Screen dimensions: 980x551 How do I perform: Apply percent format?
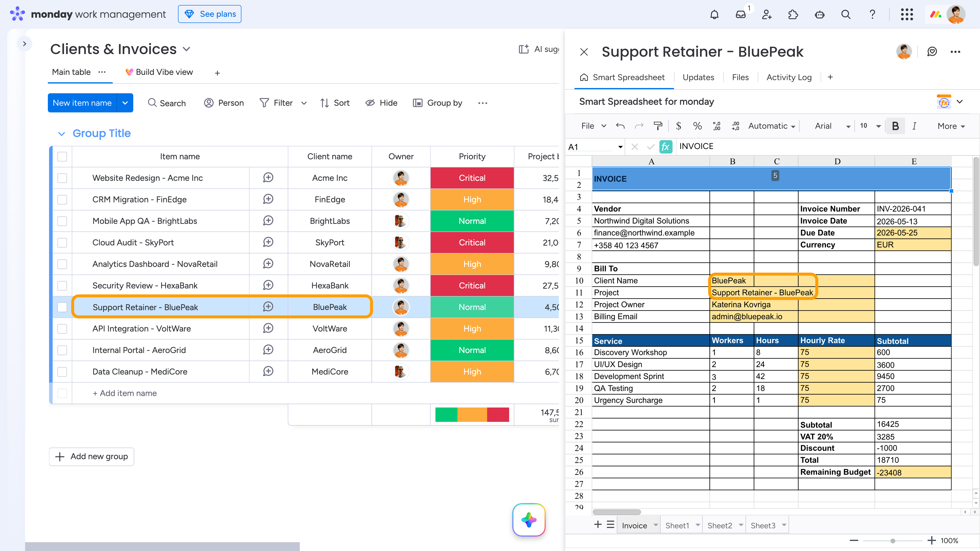click(x=697, y=126)
